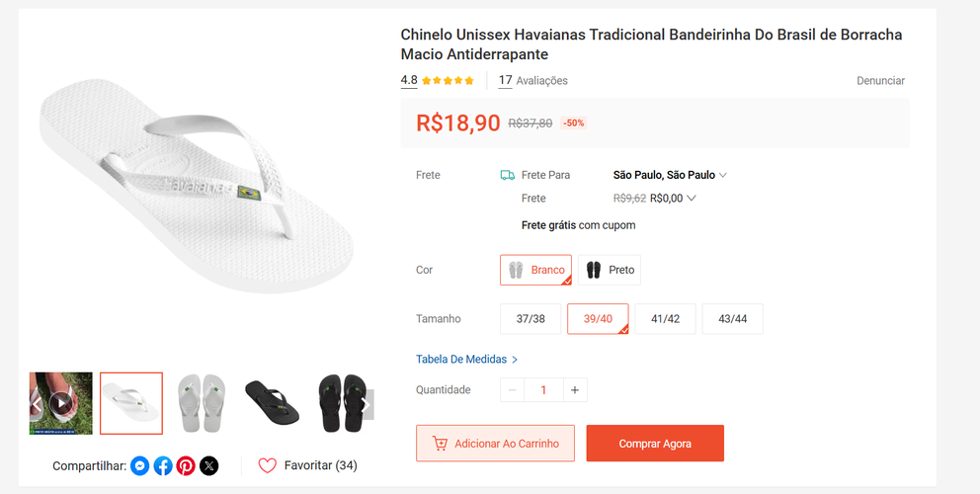The image size is (980, 494).
Task: Share product via Messenger icon
Action: click(140, 465)
